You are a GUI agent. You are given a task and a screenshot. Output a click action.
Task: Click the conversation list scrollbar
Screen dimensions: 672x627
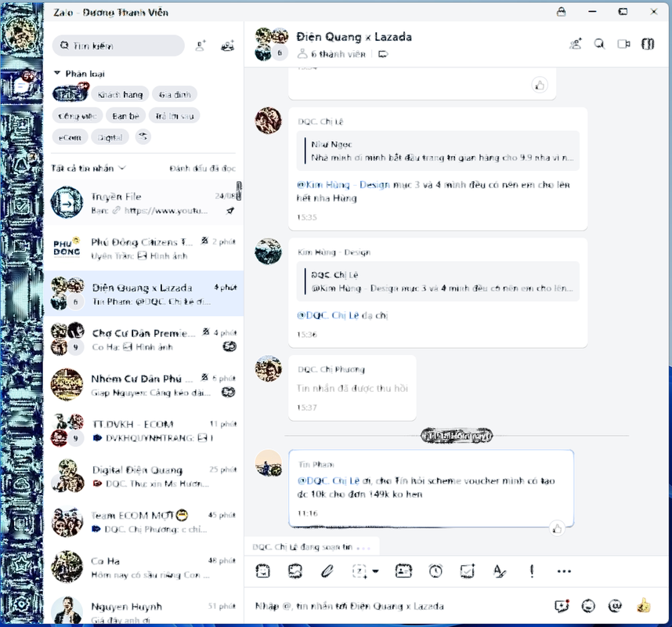[x=239, y=190]
